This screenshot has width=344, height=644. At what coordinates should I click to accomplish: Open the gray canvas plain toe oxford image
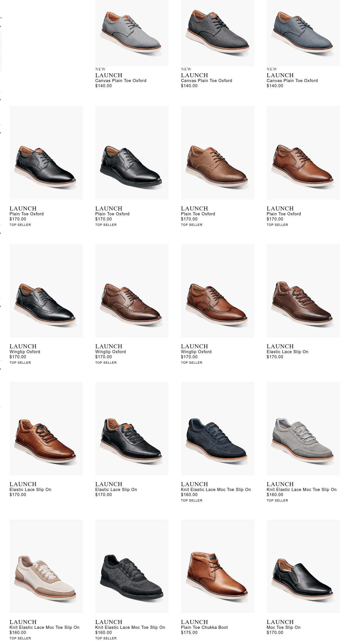click(132, 33)
